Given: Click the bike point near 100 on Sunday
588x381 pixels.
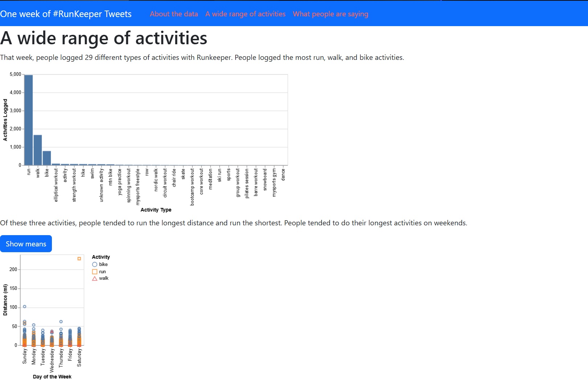Looking at the screenshot, I should (x=25, y=307).
